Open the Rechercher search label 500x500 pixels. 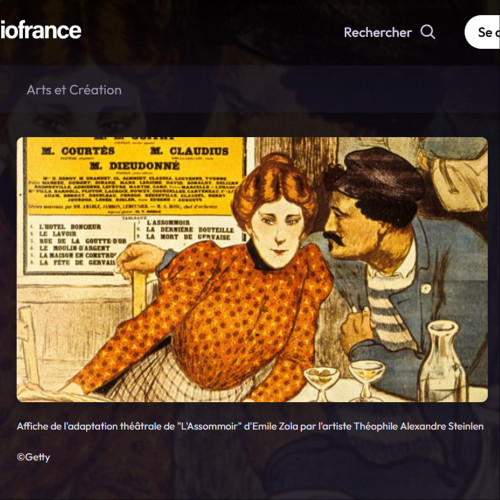coord(378,33)
